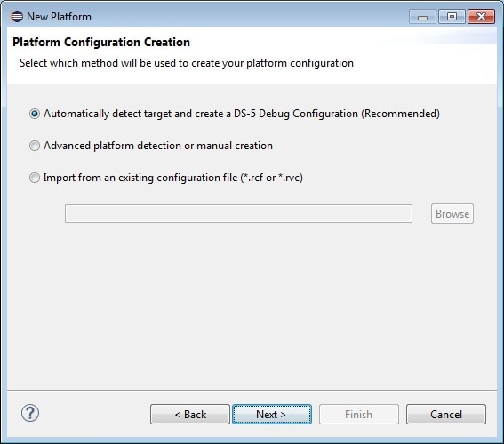Viewport: 504px width, 444px height.
Task: Click the Finish button
Action: 359,415
